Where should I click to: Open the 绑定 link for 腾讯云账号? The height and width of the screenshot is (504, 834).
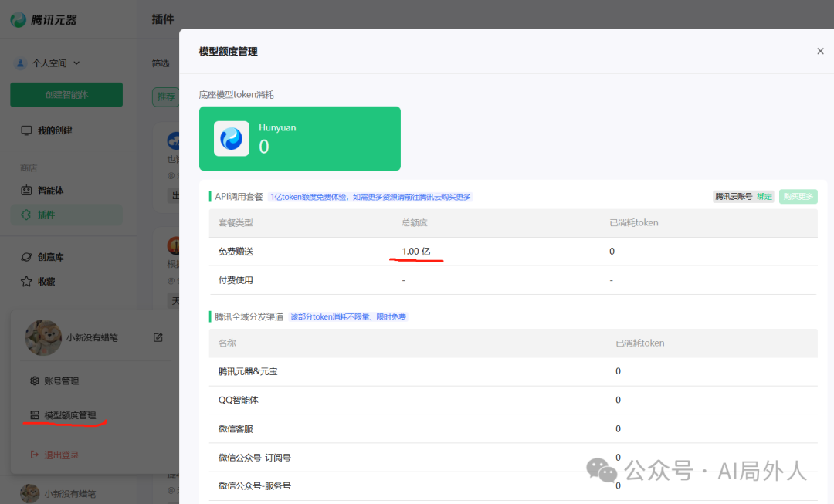pyautogui.click(x=764, y=196)
